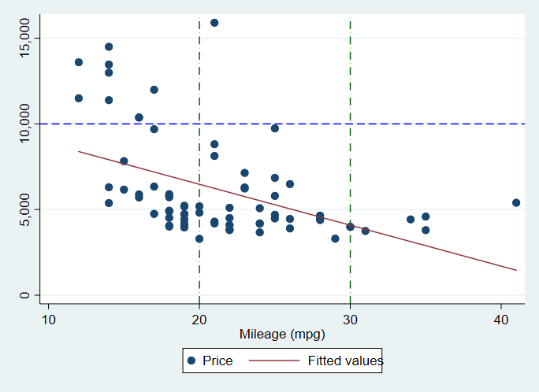Select the 5,000 y-axis label
This screenshot has width=539, height=392.
tap(26, 209)
